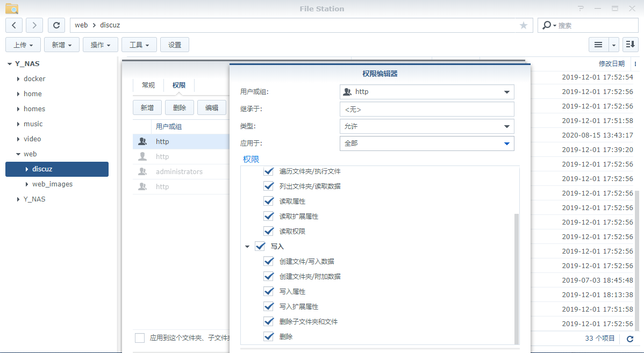Click the back navigation arrow
The width and height of the screenshot is (644, 353).
(14, 25)
